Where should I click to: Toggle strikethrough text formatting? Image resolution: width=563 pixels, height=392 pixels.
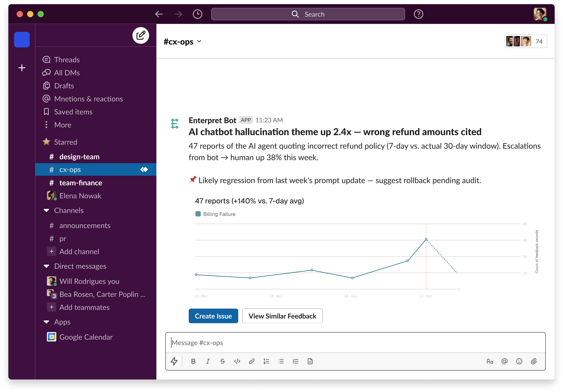coord(222,361)
